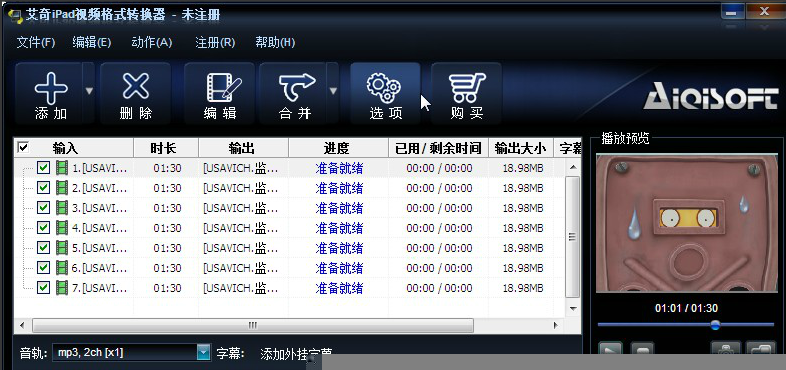This screenshot has width=786, height=370.
Task: Open the 注册(R) menu
Action: click(215, 43)
